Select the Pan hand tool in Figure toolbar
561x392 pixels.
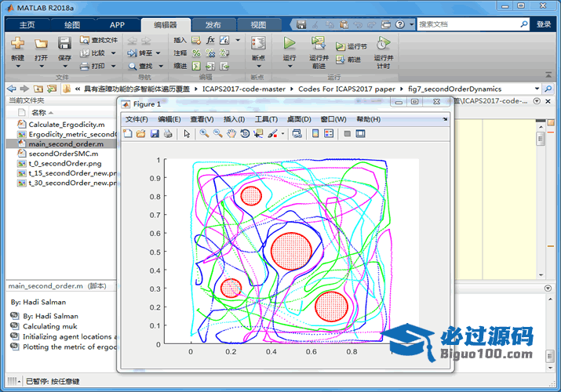point(231,134)
